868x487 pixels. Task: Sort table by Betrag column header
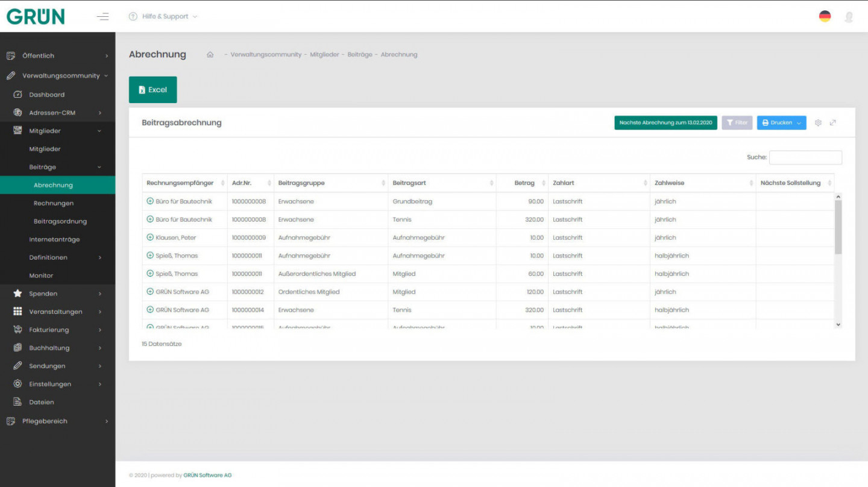[523, 183]
